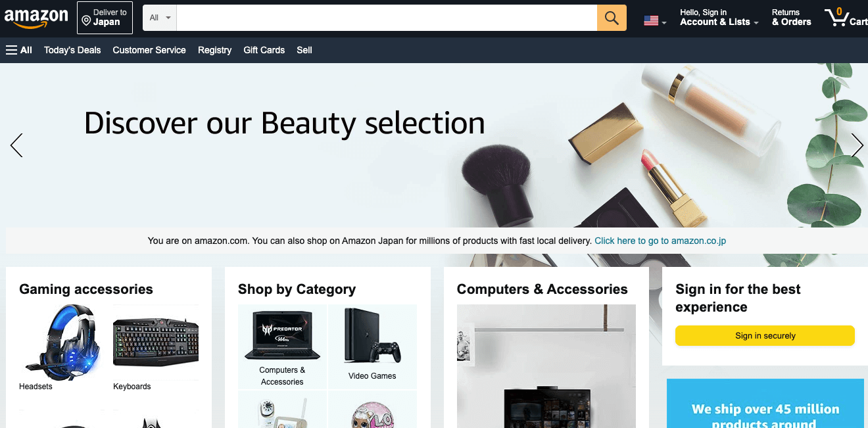Go to previous banner slide arrow

(x=16, y=145)
